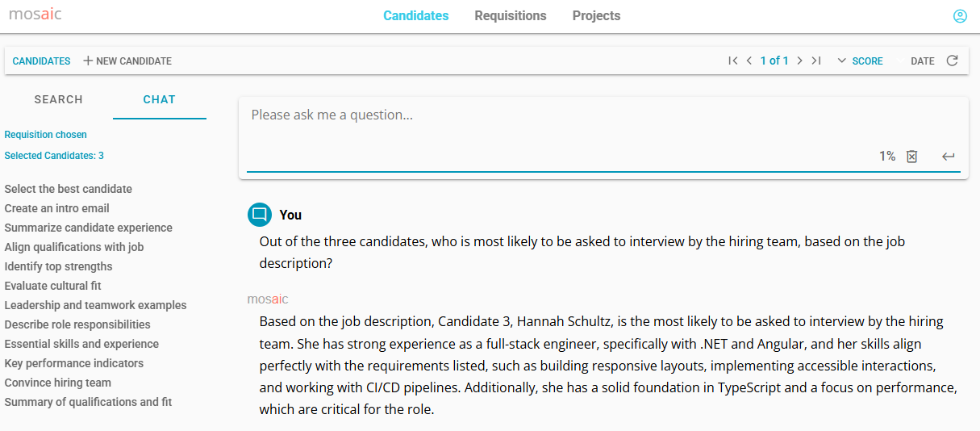The width and height of the screenshot is (980, 431).
Task: Submit the question with the enter arrow icon
Action: [x=949, y=157]
